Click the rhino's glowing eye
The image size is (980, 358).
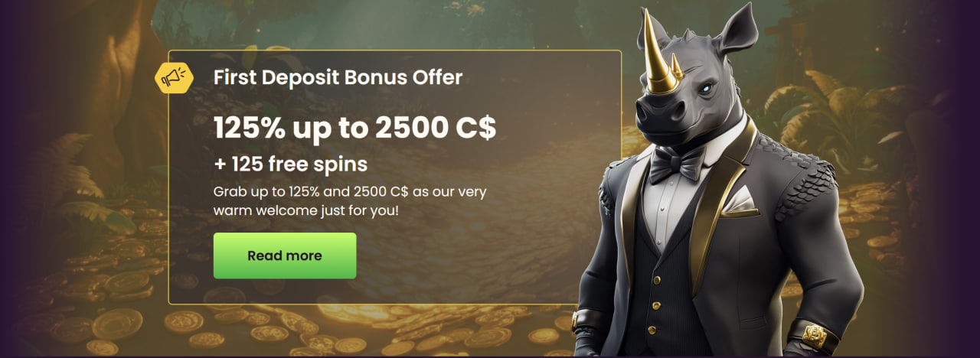(x=705, y=89)
